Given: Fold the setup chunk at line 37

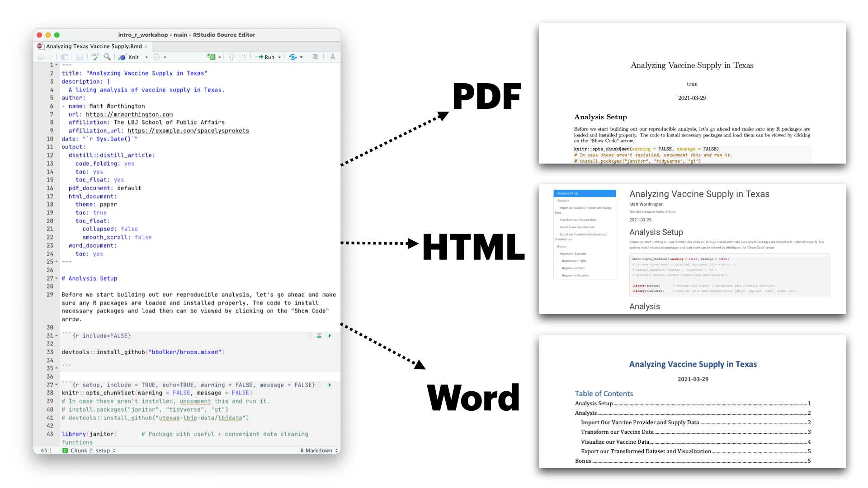Looking at the screenshot, I should pyautogui.click(x=57, y=385).
